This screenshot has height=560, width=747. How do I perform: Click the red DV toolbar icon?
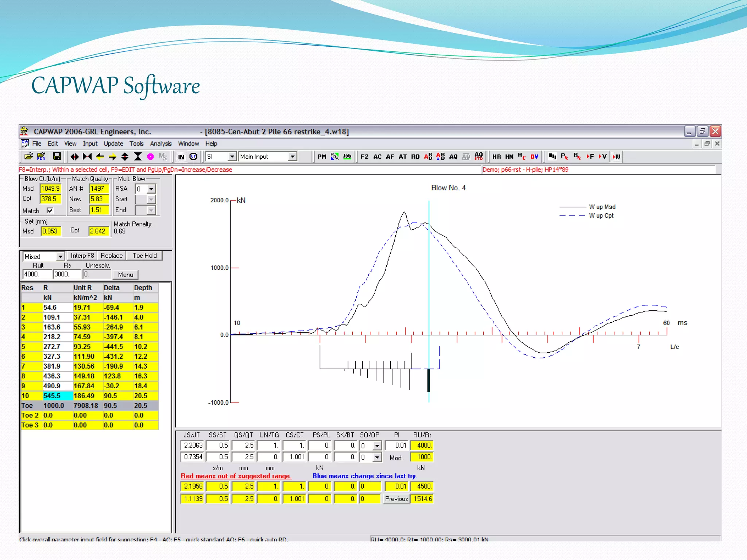pos(534,157)
